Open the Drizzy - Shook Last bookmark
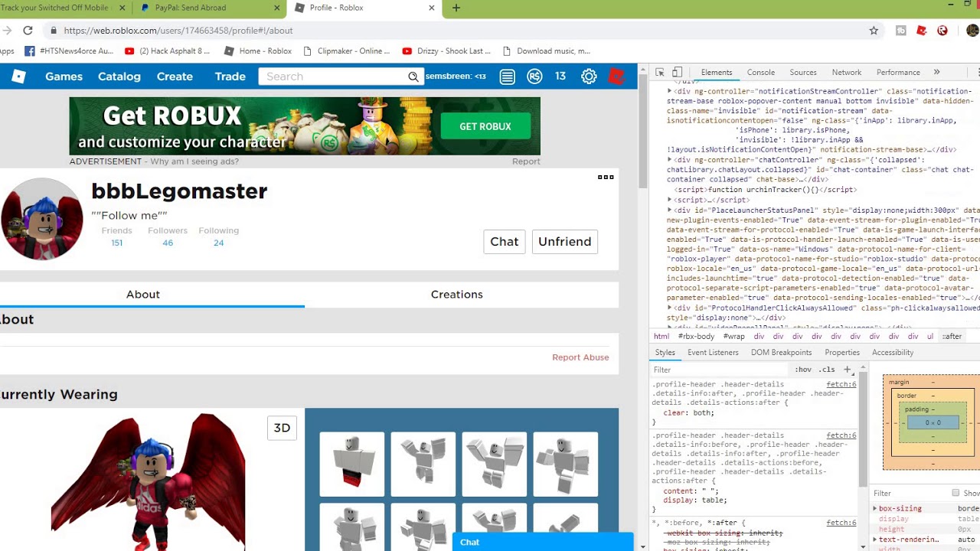The height and width of the screenshot is (551, 980). (447, 51)
